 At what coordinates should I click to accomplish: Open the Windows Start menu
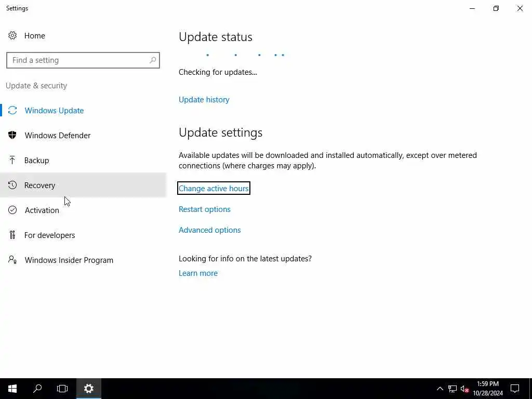12,389
